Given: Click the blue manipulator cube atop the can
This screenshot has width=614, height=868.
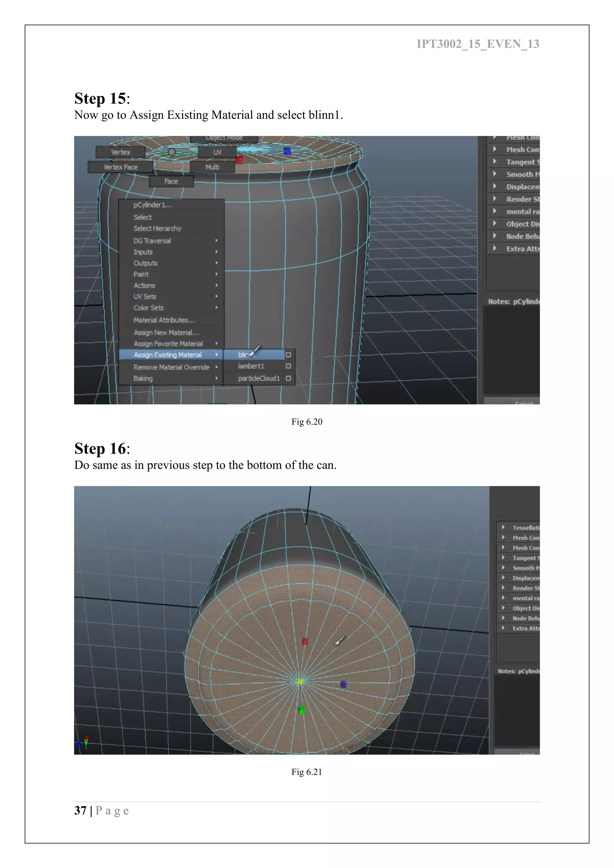Looking at the screenshot, I should (287, 151).
